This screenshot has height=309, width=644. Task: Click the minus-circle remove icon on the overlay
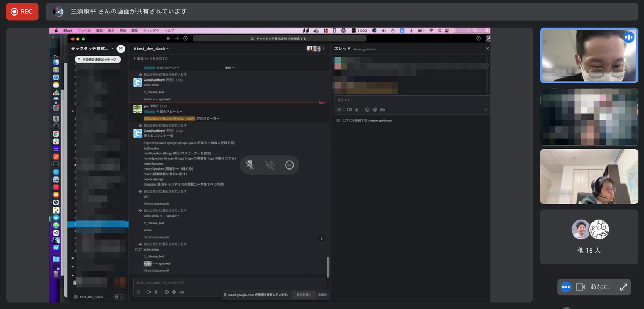point(289,165)
